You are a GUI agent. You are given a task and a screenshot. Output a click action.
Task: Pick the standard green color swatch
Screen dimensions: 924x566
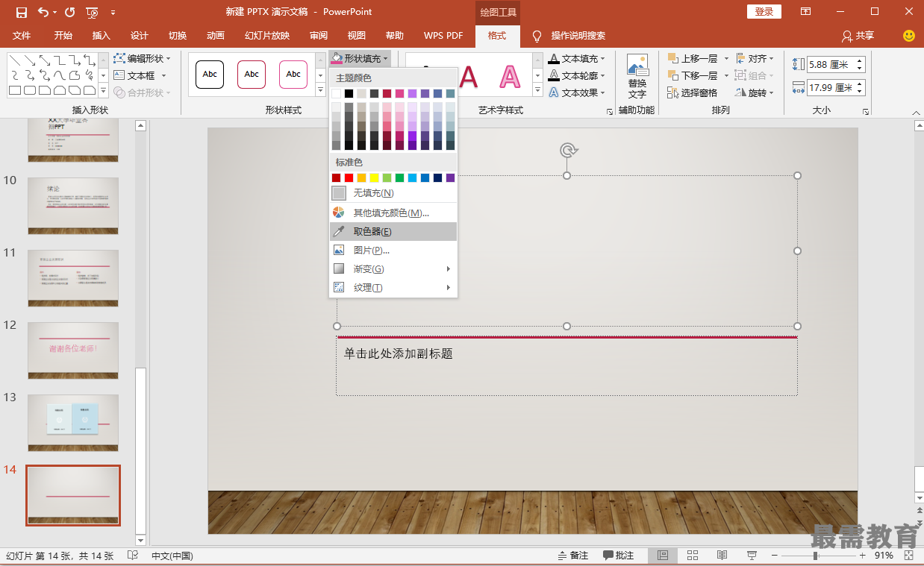tap(399, 177)
